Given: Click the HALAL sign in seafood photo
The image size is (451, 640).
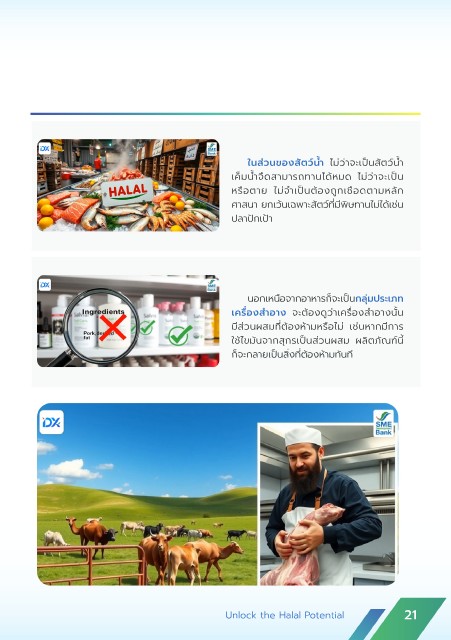Looking at the screenshot, I should [128, 191].
